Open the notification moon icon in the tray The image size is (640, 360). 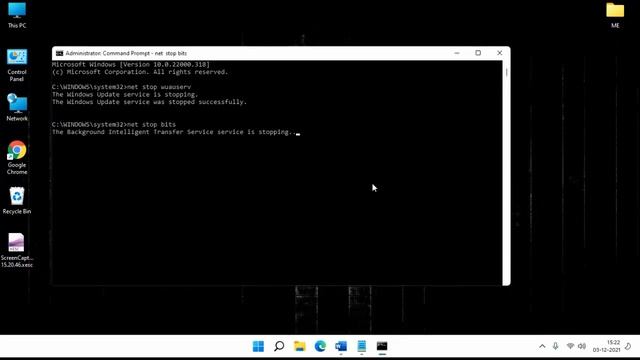click(x=628, y=346)
